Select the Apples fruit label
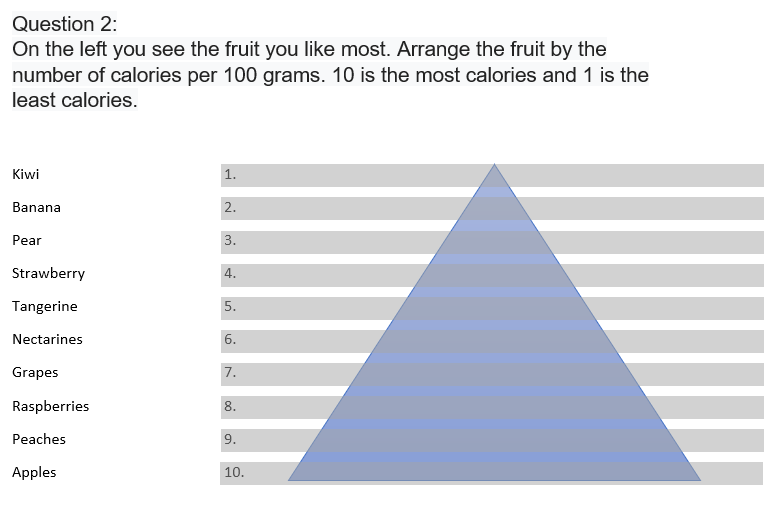 coord(34,473)
